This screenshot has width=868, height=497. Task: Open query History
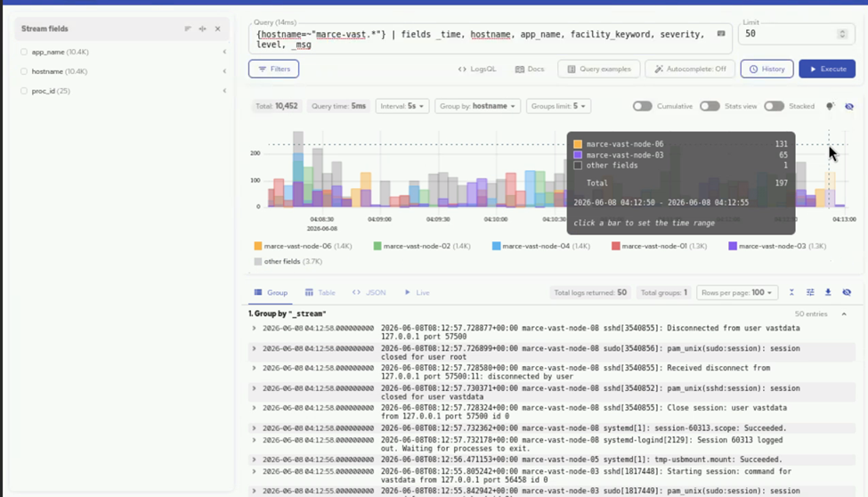point(767,69)
